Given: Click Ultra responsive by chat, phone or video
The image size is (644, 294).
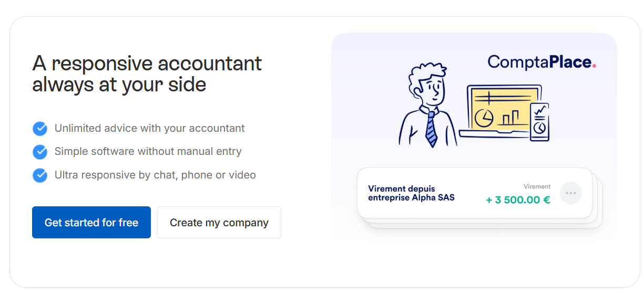Looking at the screenshot, I should pyautogui.click(x=155, y=175).
